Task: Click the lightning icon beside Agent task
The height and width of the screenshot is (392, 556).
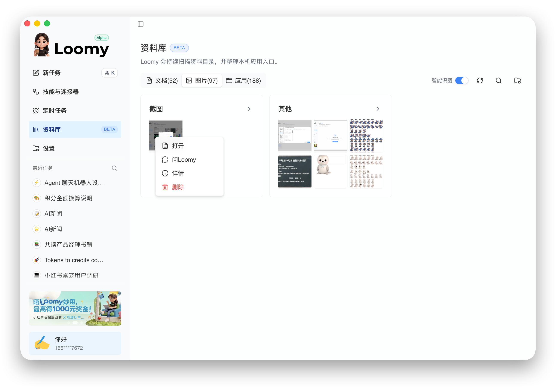Action: coord(36,182)
